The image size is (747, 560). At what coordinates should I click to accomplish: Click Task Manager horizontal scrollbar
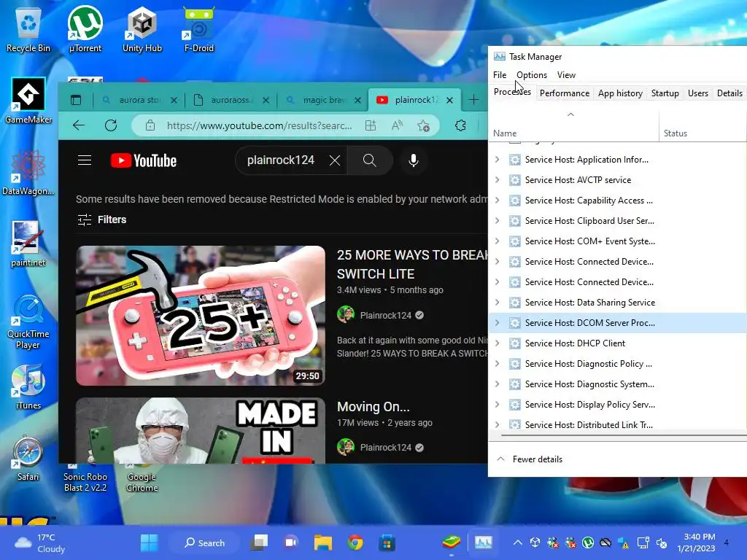click(x=623, y=435)
